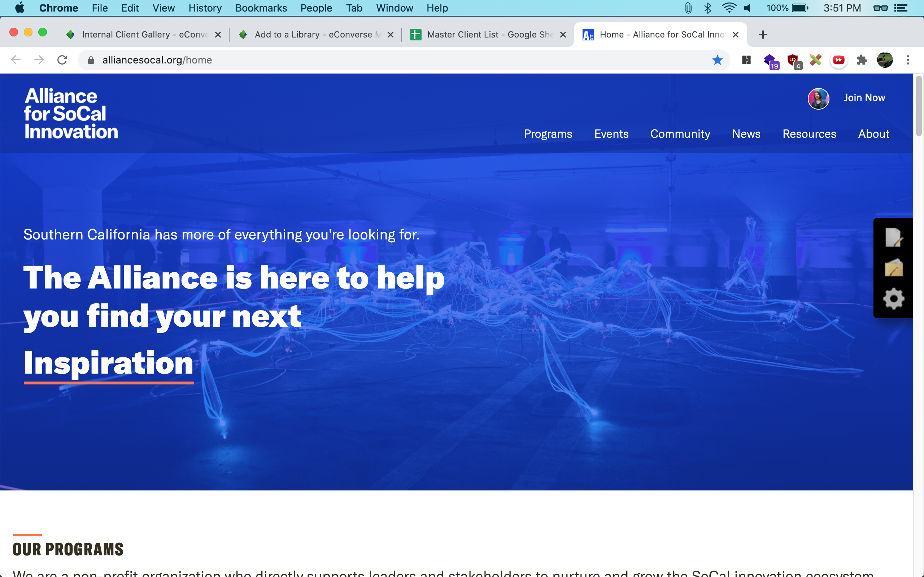Open the Bookmarks menu in the menu bar
Viewport: 924px width, 577px height.
pos(261,8)
